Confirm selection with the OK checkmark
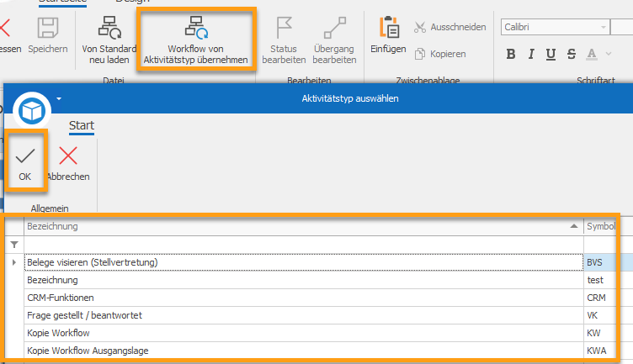633x364 pixels. 25,163
